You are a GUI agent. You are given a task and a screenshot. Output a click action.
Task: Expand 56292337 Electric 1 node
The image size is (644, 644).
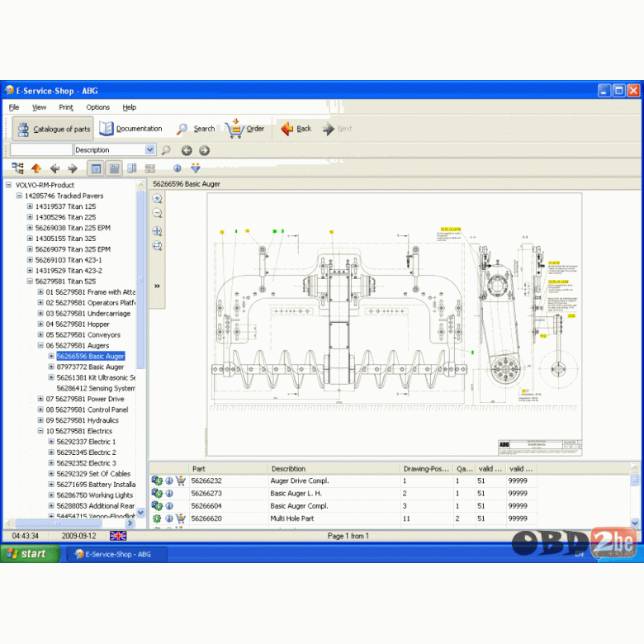(x=51, y=442)
